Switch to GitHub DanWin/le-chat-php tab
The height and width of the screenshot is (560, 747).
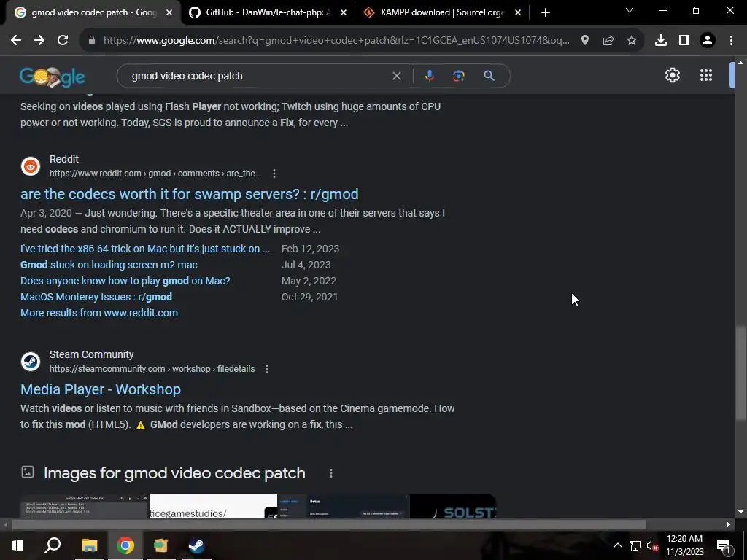click(268, 12)
